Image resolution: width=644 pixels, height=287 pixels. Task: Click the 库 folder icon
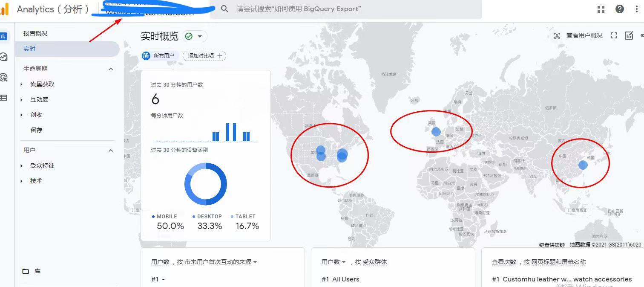point(26,271)
